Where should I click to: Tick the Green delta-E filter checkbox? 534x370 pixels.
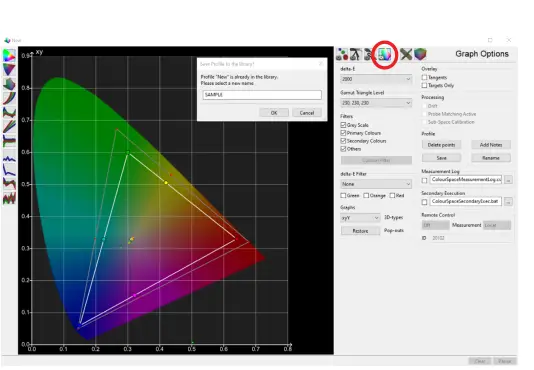point(343,196)
